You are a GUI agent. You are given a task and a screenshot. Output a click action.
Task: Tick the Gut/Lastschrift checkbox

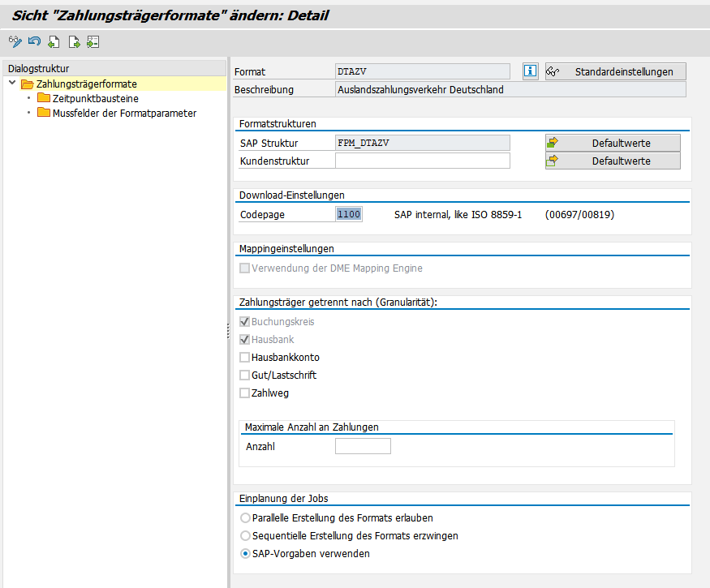coord(244,376)
